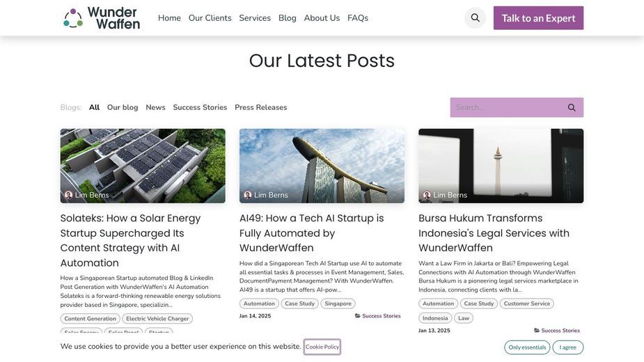Viewport: 644px width, 362px height.
Task: Open the header search magnifier icon
Action: [x=476, y=17]
